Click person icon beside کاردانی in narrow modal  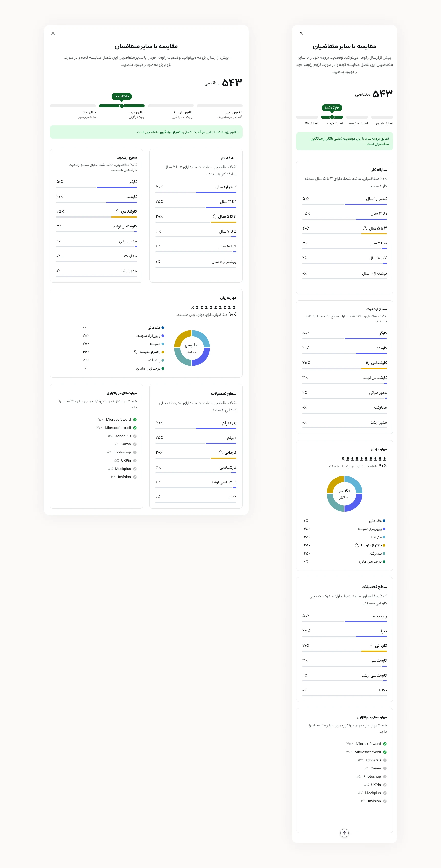tap(371, 646)
